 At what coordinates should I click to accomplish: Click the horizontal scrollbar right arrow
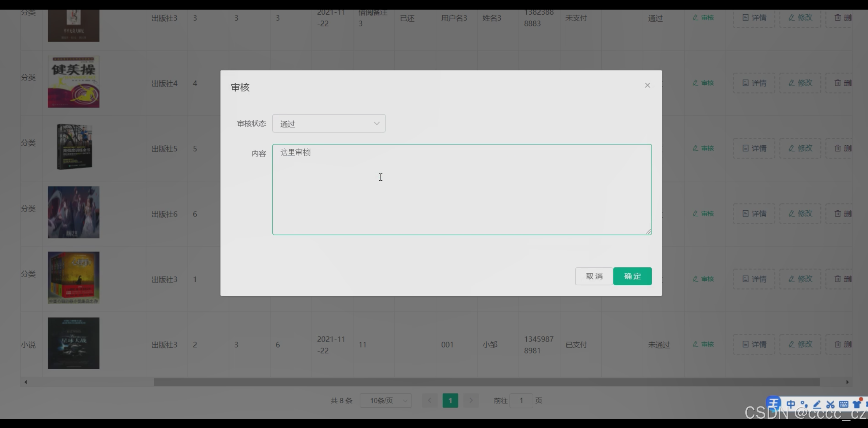point(847,382)
